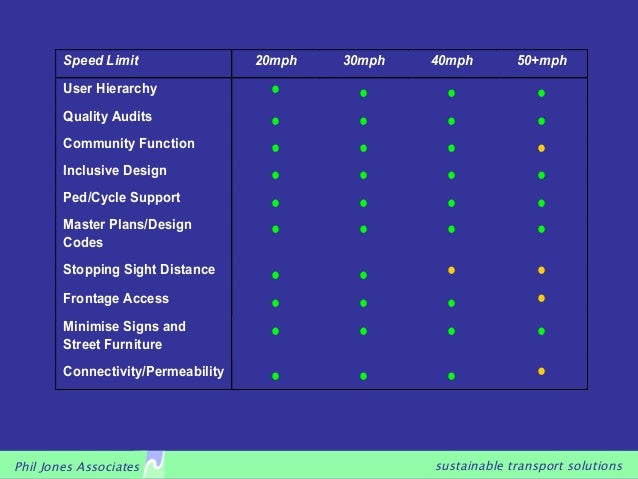The image size is (638, 479).
Task: Click the '40mph' column header
Action: 452,61
